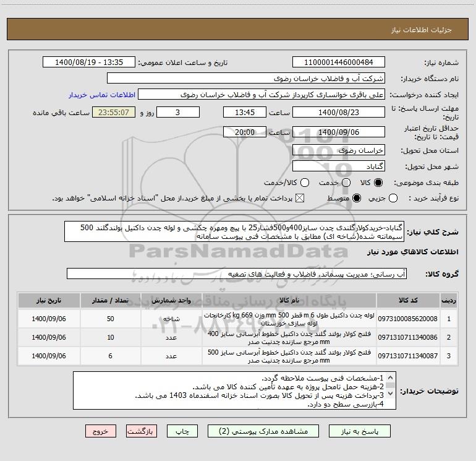Click quantity 50 in row 1
This screenshot has height=461, width=476.
110,319
